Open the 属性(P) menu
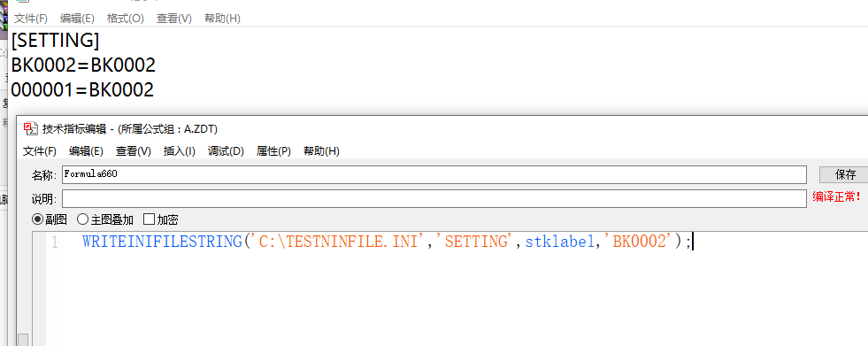Screen dimensions: 868x346 273,151
